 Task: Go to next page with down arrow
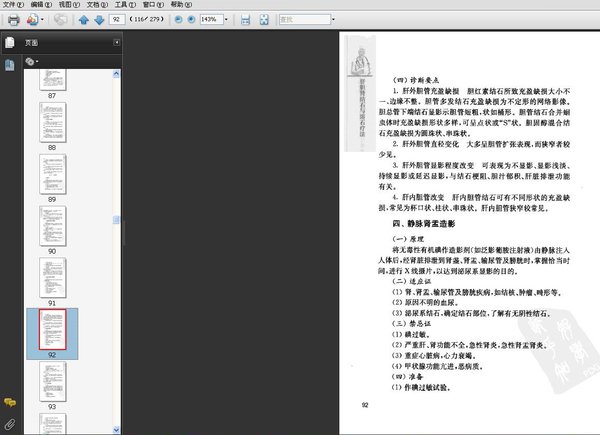(x=99, y=19)
